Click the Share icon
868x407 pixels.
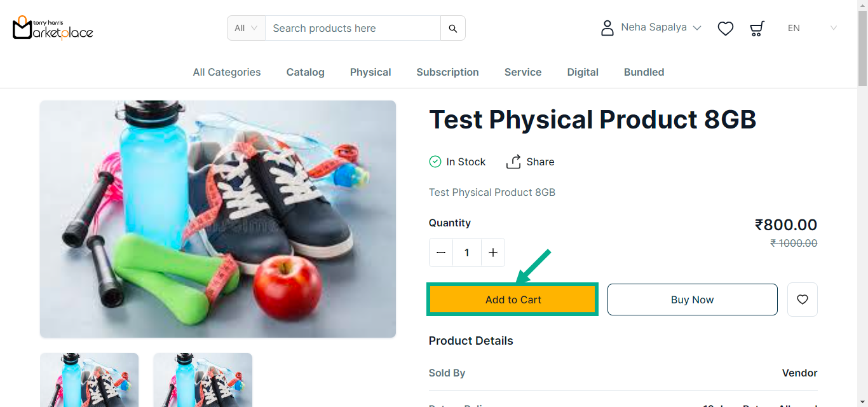click(513, 162)
